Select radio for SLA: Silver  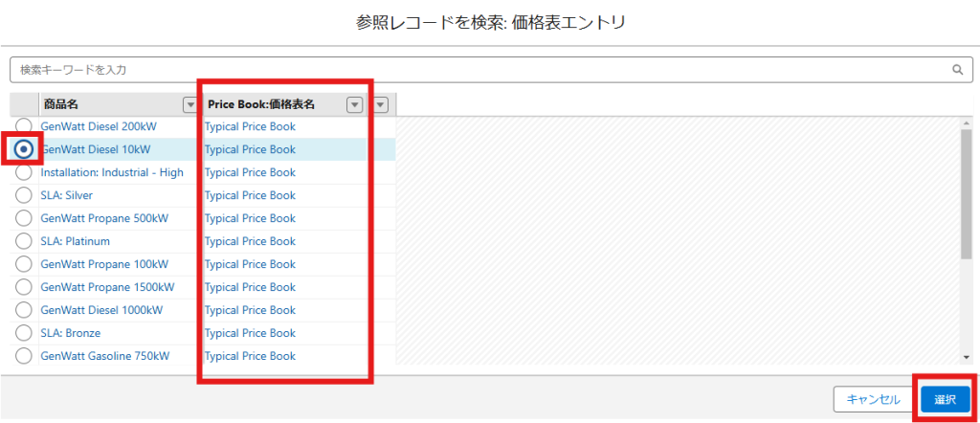(23, 195)
